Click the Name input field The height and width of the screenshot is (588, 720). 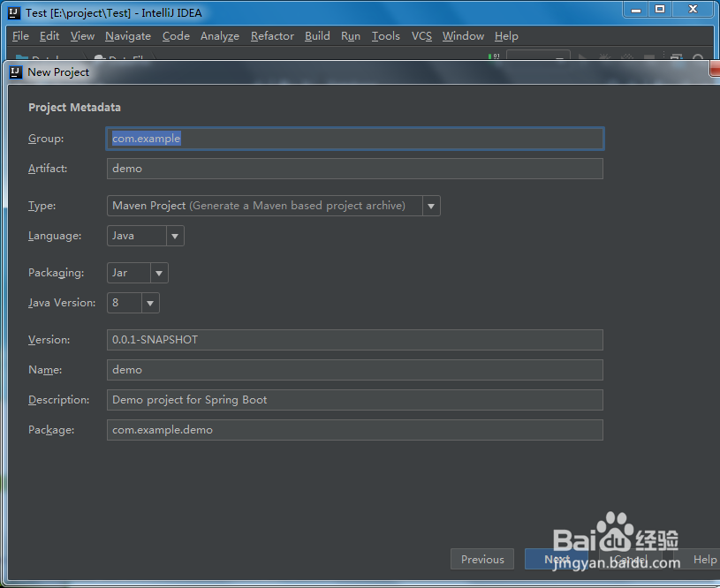pyautogui.click(x=355, y=370)
